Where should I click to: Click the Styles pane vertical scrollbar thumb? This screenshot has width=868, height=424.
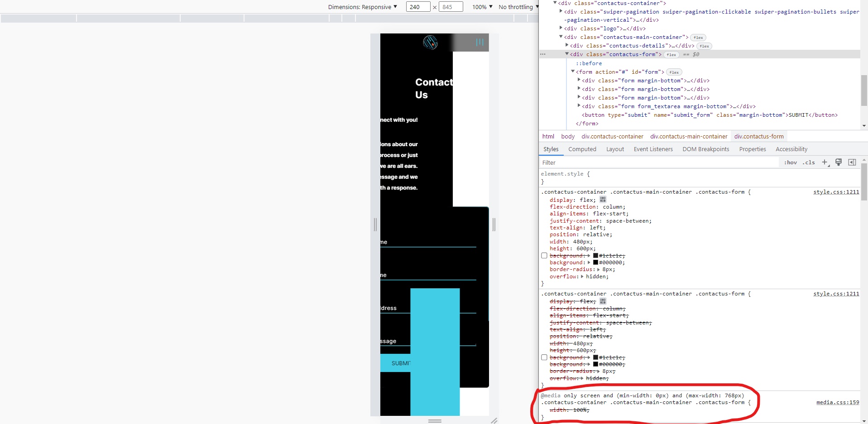(864, 182)
